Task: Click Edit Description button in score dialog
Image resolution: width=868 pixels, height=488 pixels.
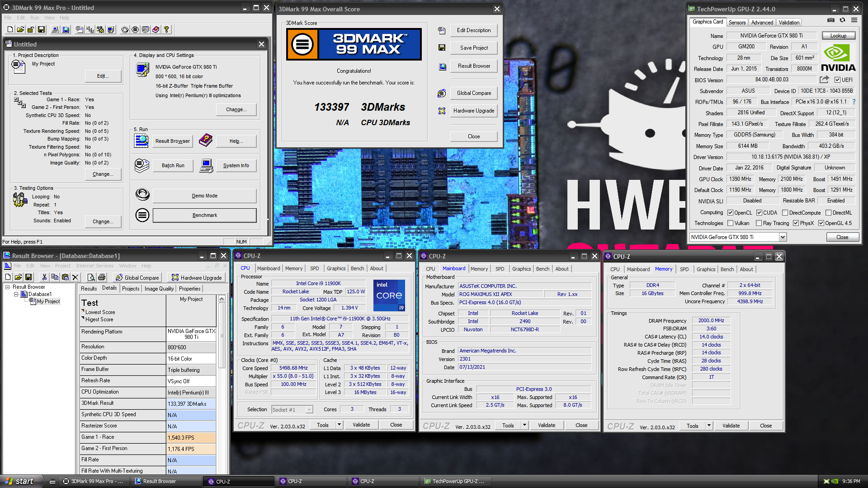Action: tap(473, 30)
